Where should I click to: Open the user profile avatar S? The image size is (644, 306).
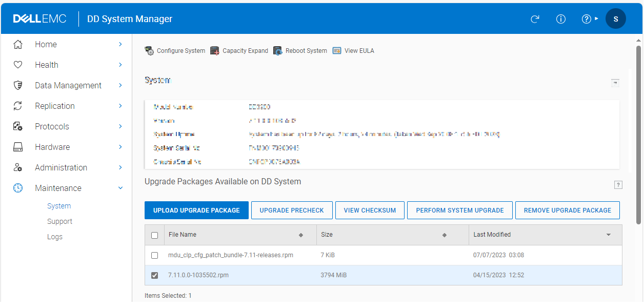(x=616, y=18)
